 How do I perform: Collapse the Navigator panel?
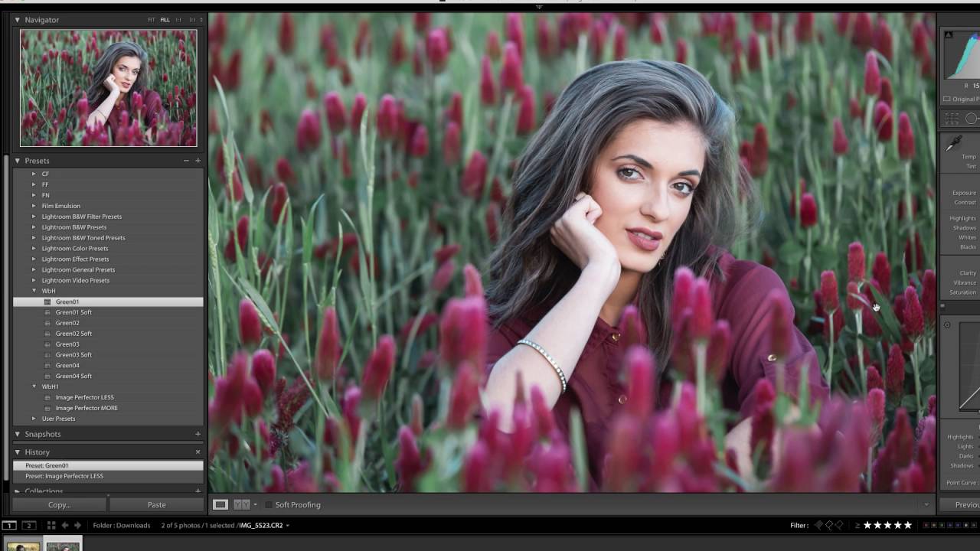pyautogui.click(x=17, y=20)
